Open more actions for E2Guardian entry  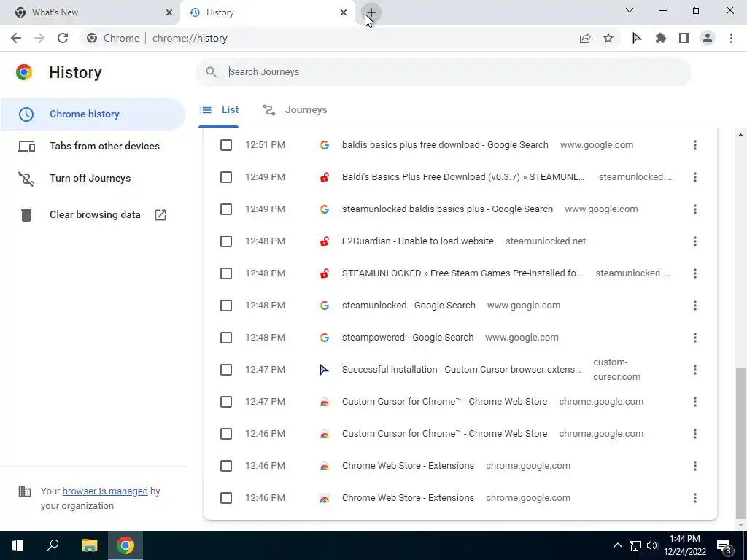pos(695,241)
